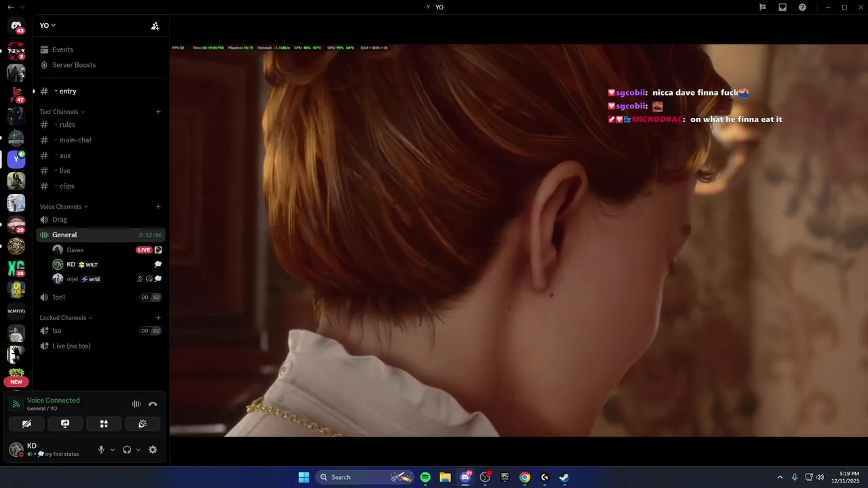868x488 pixels.
Task: Click the flag icon in title bar
Action: pos(763,7)
